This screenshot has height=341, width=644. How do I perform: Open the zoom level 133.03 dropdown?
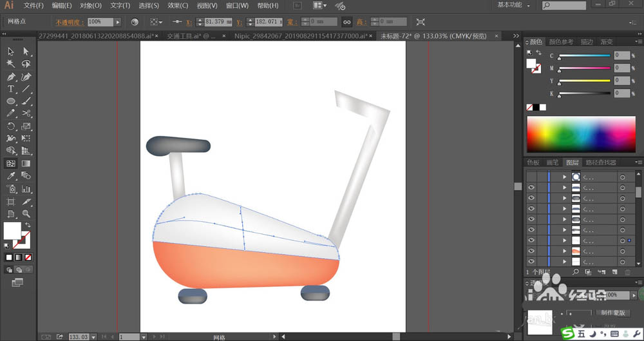coord(93,337)
